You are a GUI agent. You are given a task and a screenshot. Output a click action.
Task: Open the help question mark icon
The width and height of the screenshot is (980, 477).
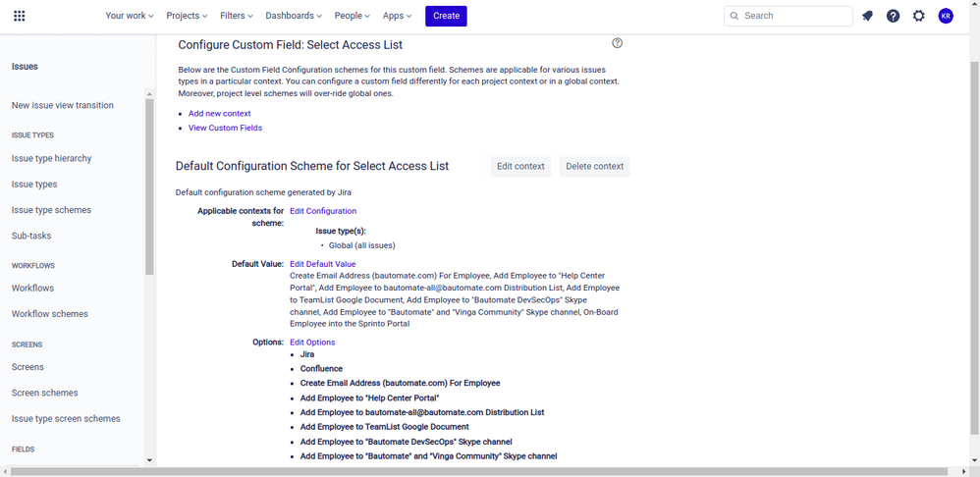click(894, 17)
